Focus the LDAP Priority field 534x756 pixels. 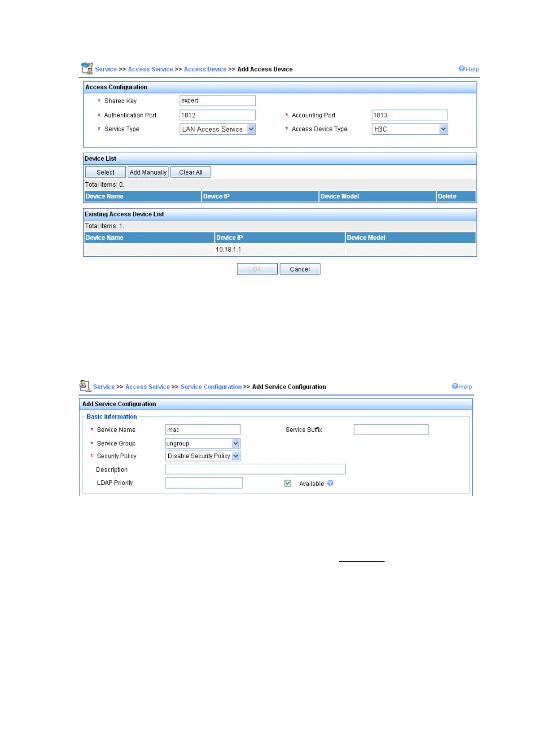204,483
